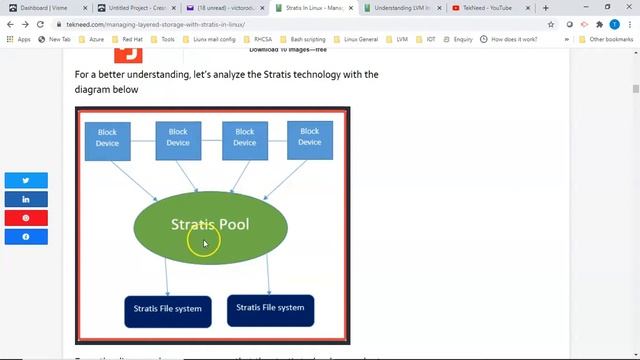640x360 pixels.
Task: Close the 18 unread mail tab
Action: 262,8
